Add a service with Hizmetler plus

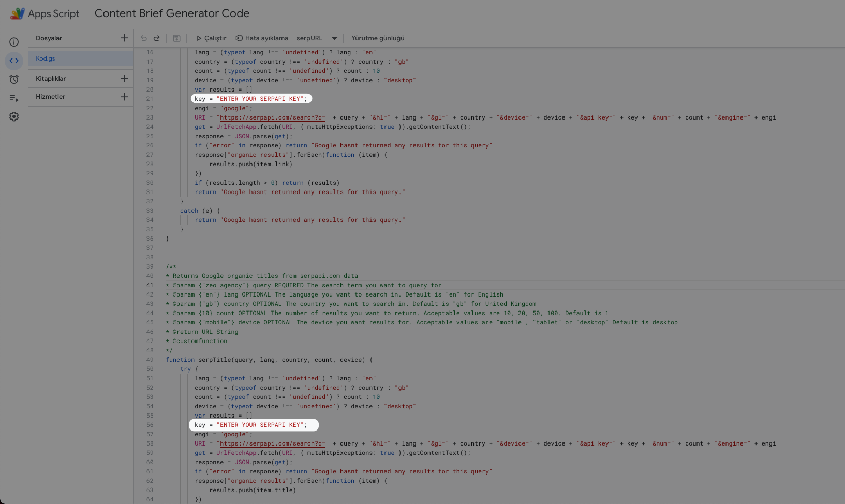click(x=124, y=97)
